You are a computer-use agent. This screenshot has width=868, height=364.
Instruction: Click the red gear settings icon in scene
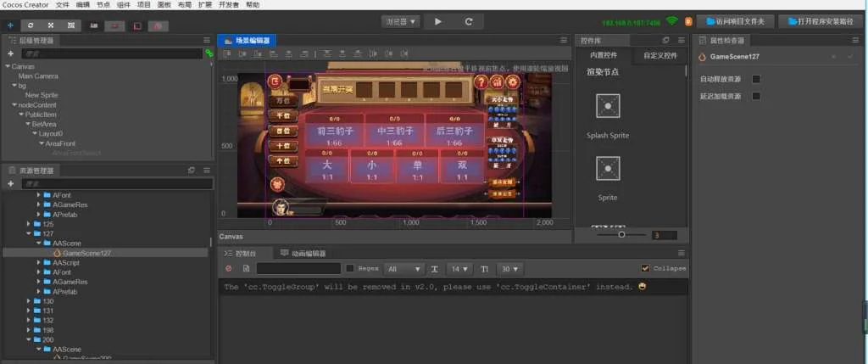point(513,82)
